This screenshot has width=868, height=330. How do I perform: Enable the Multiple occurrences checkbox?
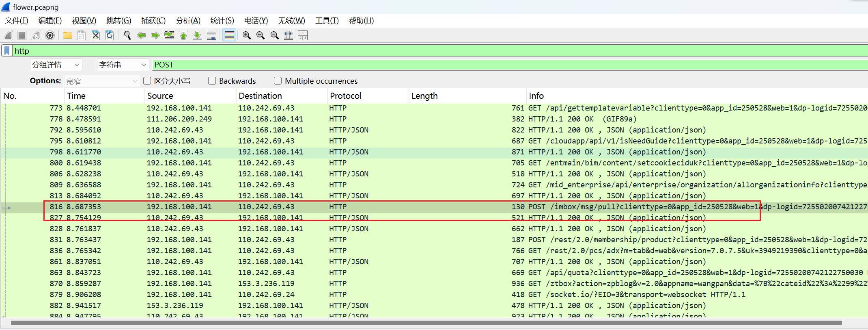(278, 81)
